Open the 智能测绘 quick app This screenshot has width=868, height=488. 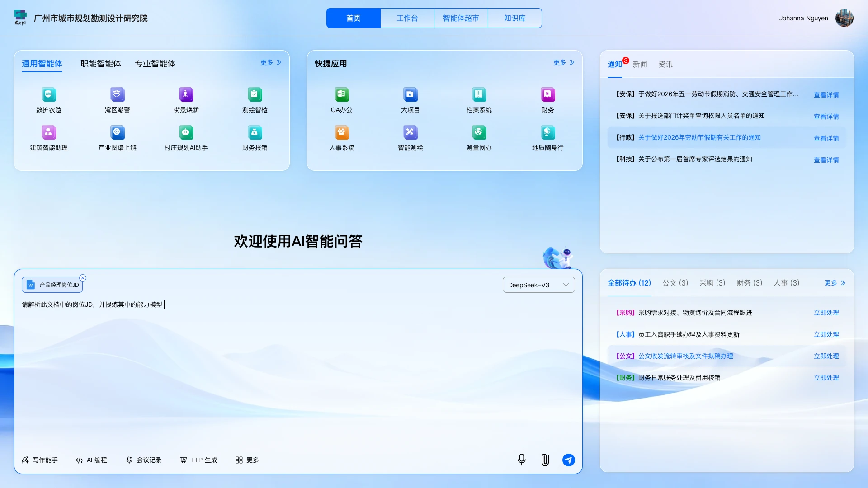[410, 132]
